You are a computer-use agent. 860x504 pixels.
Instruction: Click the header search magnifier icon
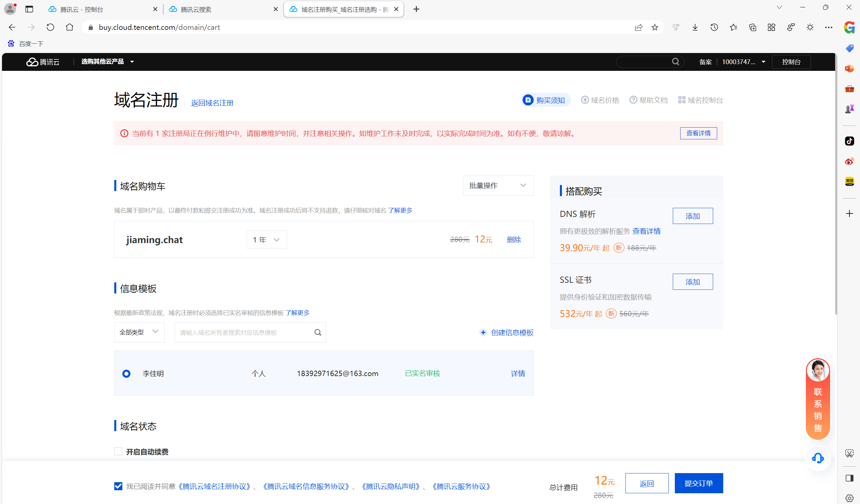[675, 62]
